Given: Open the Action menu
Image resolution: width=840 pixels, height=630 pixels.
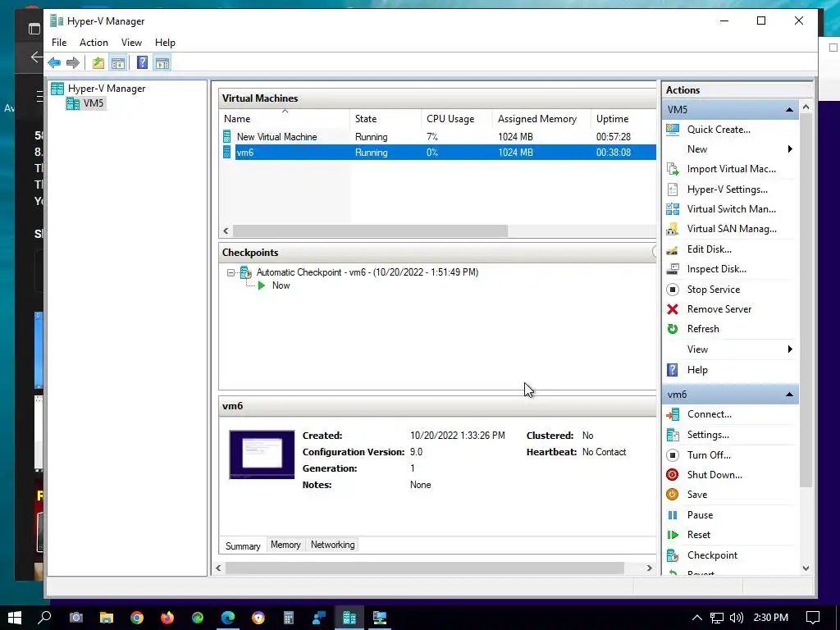Looking at the screenshot, I should [94, 43].
